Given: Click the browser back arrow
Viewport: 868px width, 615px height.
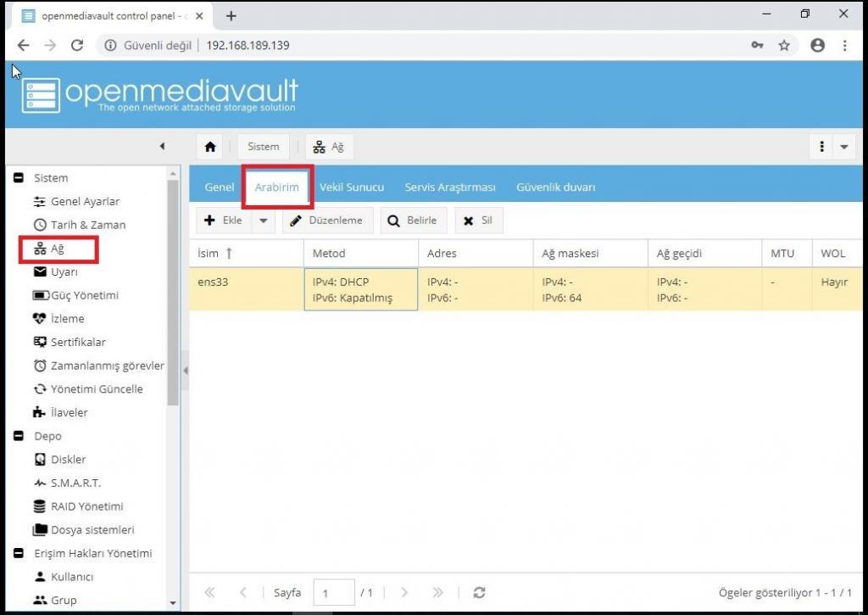Looking at the screenshot, I should tap(23, 46).
